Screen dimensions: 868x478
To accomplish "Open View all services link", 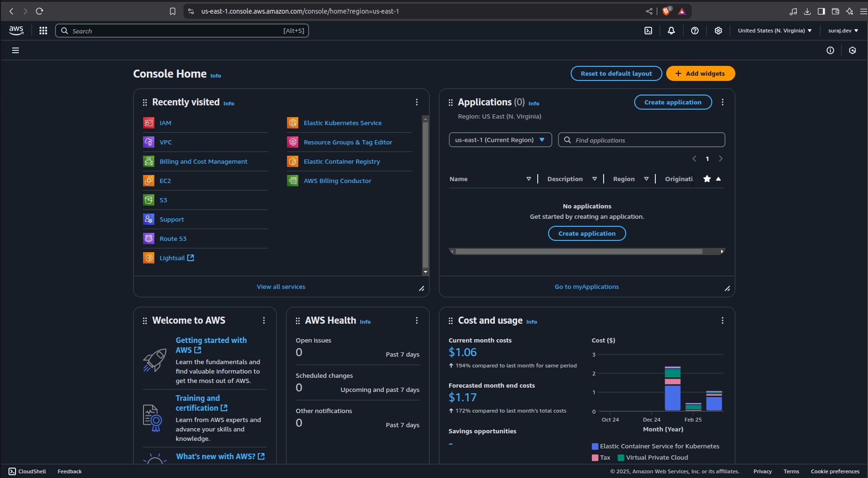I will pyautogui.click(x=281, y=287).
